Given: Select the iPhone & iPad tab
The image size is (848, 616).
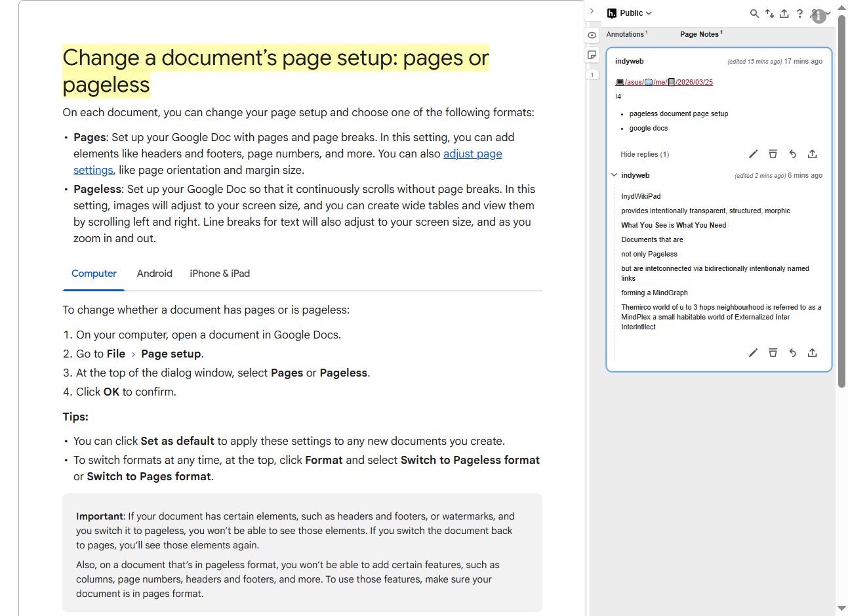Looking at the screenshot, I should pos(220,274).
